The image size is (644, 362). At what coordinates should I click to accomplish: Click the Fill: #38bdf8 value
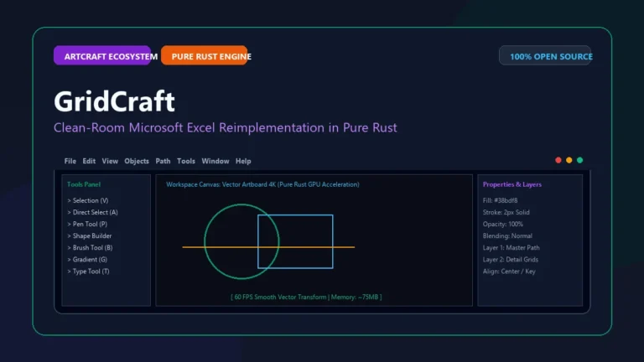501,201
